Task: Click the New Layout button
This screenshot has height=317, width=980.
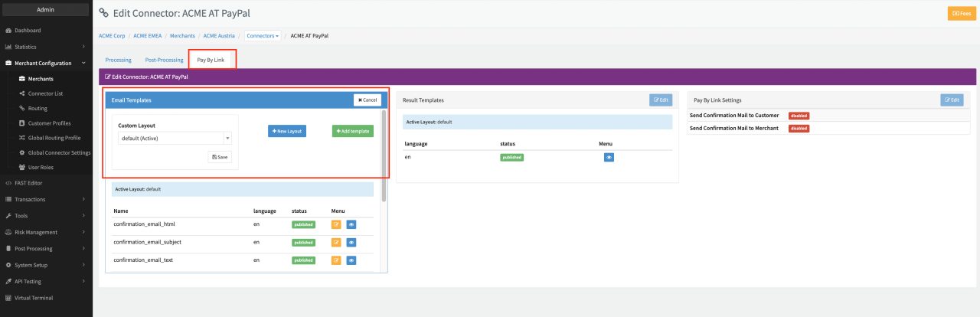Action: [287, 131]
